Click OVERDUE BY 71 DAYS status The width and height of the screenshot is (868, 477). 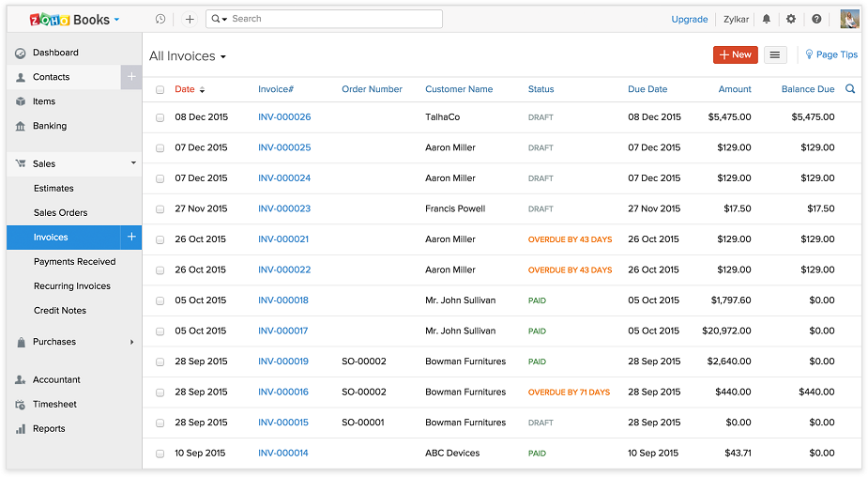pyautogui.click(x=569, y=392)
